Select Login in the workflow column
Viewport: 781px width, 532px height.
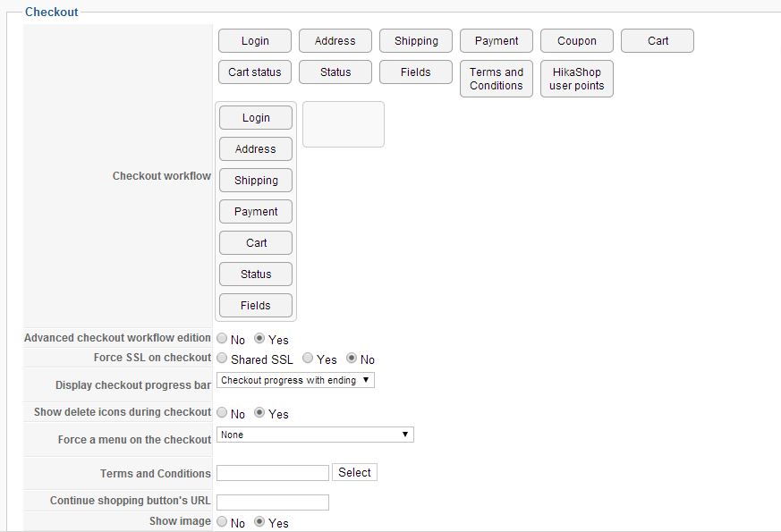point(256,118)
